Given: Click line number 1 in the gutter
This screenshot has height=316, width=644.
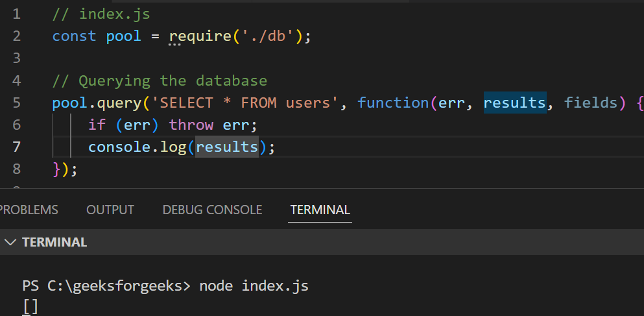Looking at the screenshot, I should 16,14.
